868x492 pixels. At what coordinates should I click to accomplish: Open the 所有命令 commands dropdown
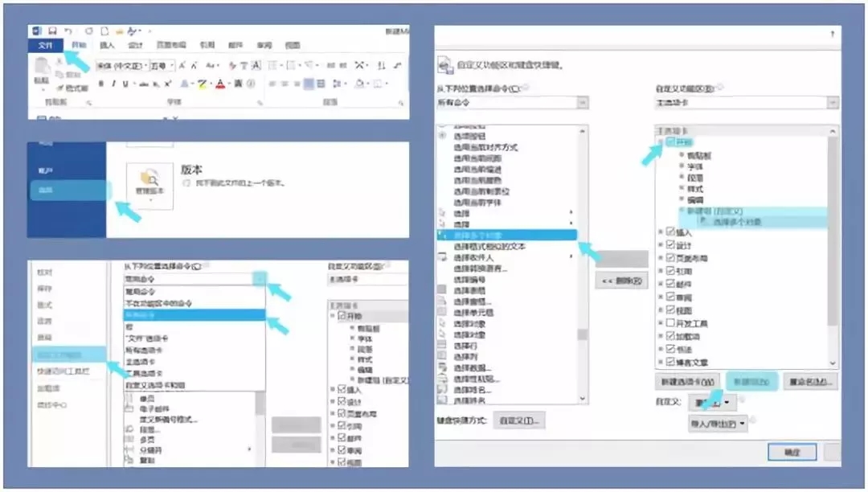click(x=583, y=103)
